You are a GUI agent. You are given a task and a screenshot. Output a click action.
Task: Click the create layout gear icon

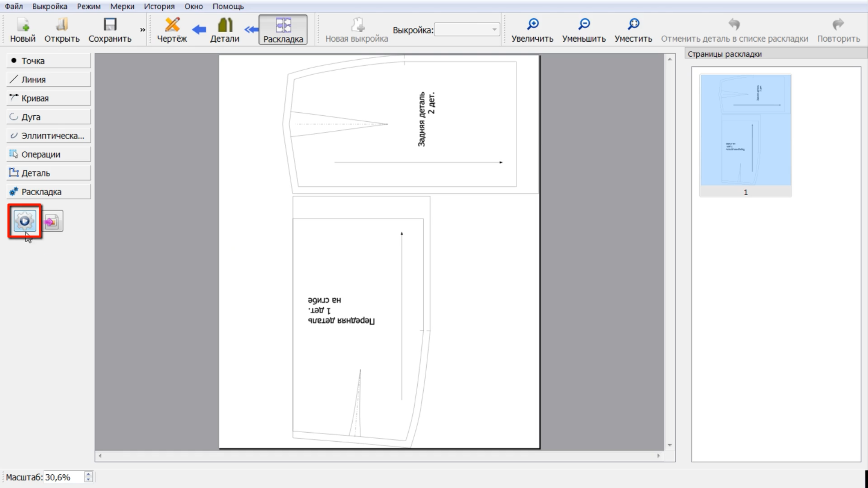25,221
